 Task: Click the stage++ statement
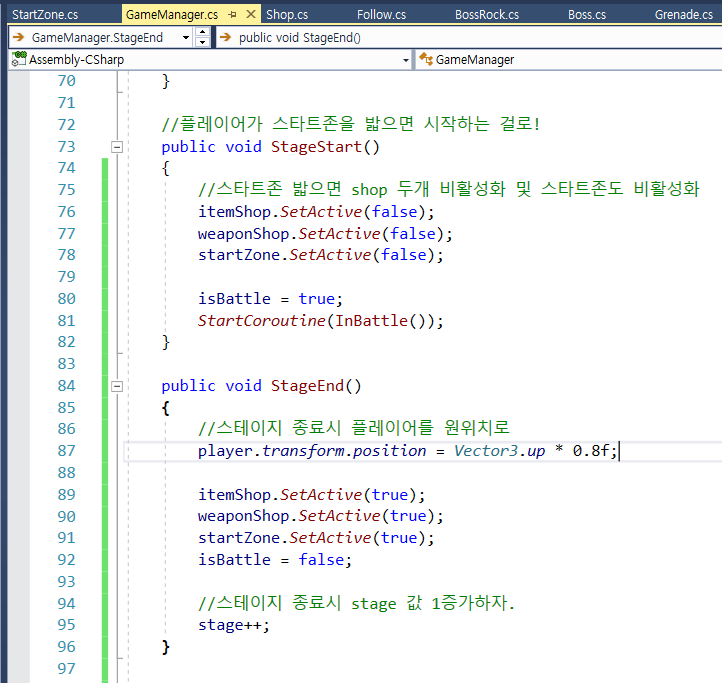pos(233,625)
